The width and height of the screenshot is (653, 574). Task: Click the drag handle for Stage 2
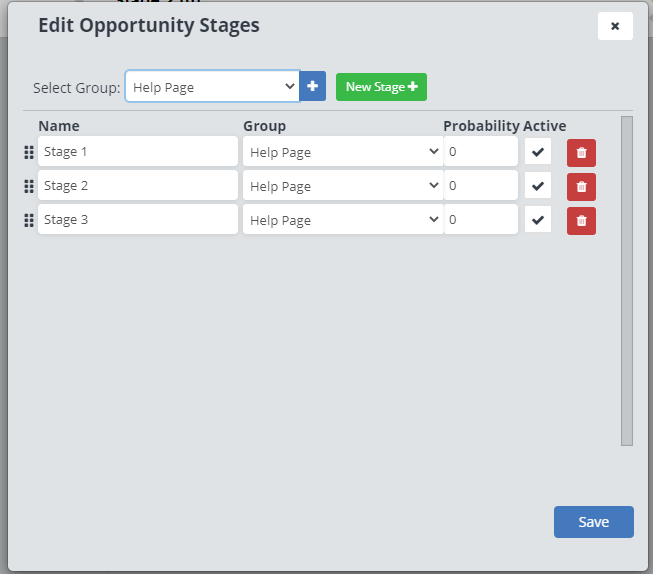point(29,187)
